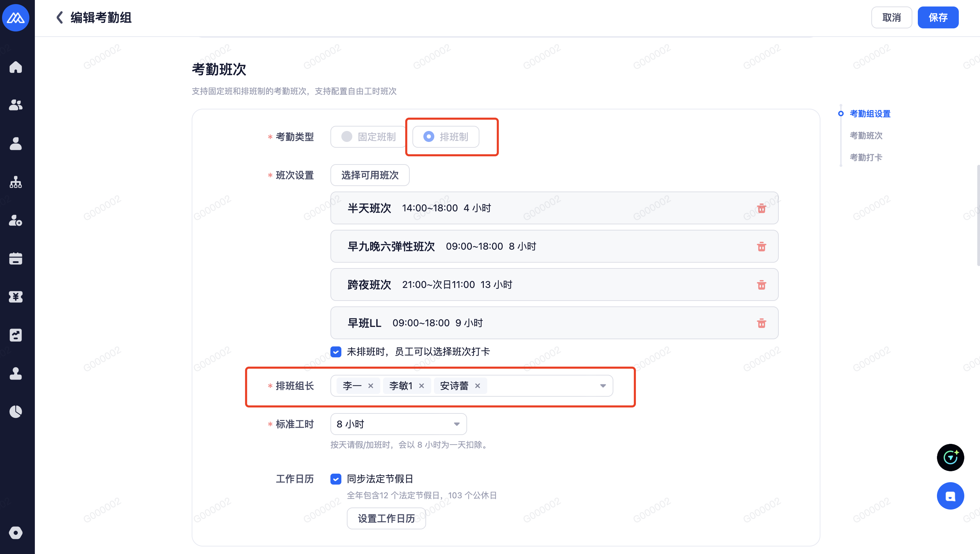The height and width of the screenshot is (554, 980).
Task: Go back using the left arrow
Action: click(59, 17)
